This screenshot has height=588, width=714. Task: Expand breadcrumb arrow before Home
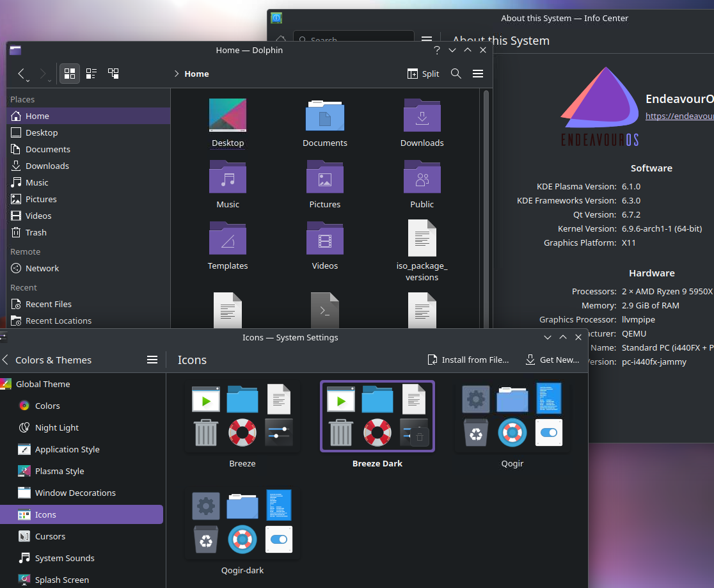[x=176, y=74]
